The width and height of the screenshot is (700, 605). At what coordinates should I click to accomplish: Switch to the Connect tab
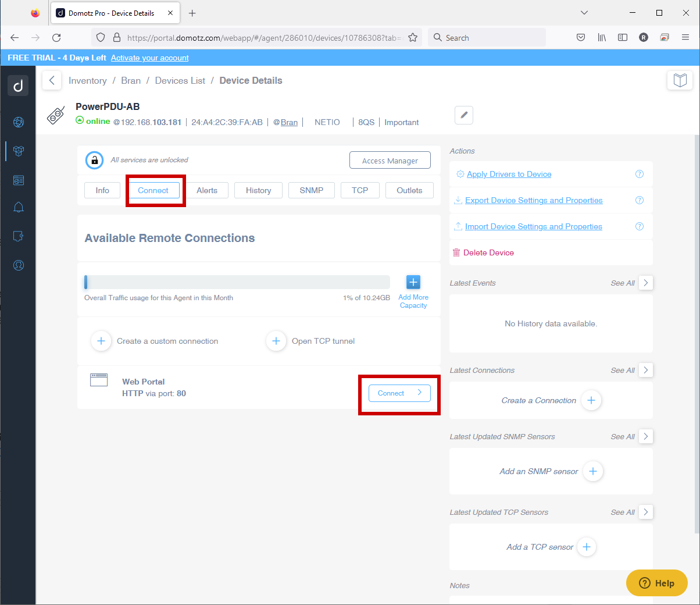coord(153,190)
